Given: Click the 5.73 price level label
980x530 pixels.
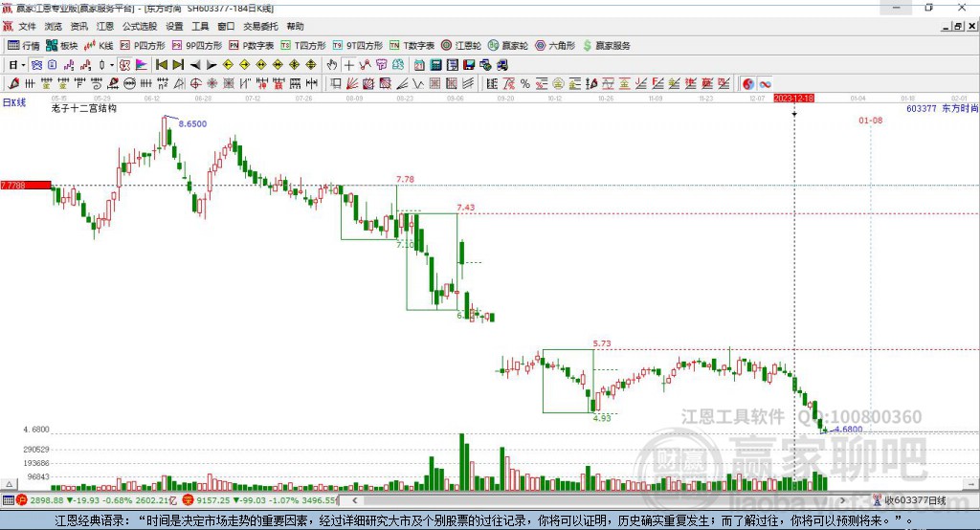Looking at the screenshot, I should (602, 343).
